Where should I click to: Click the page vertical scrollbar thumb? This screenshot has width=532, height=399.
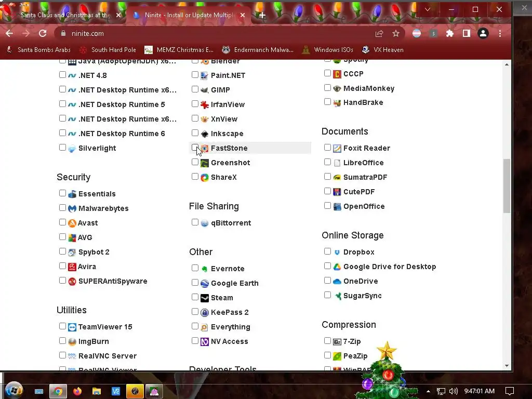507,185
